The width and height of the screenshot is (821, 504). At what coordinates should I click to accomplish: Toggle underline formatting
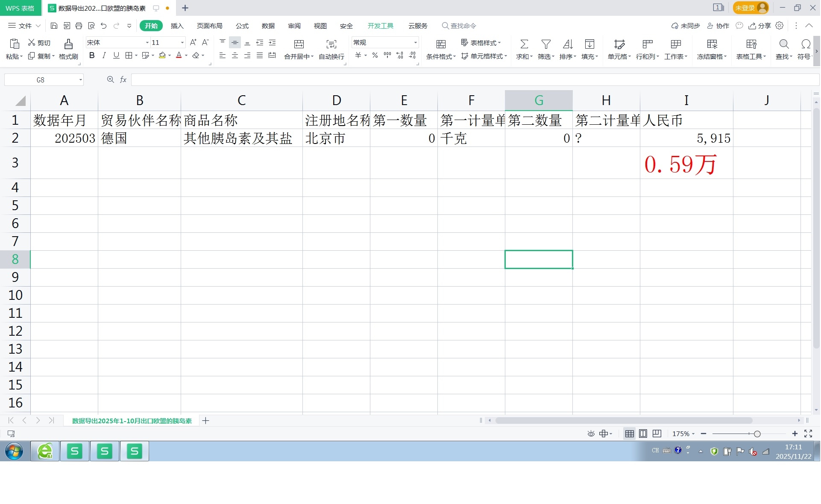pos(116,56)
